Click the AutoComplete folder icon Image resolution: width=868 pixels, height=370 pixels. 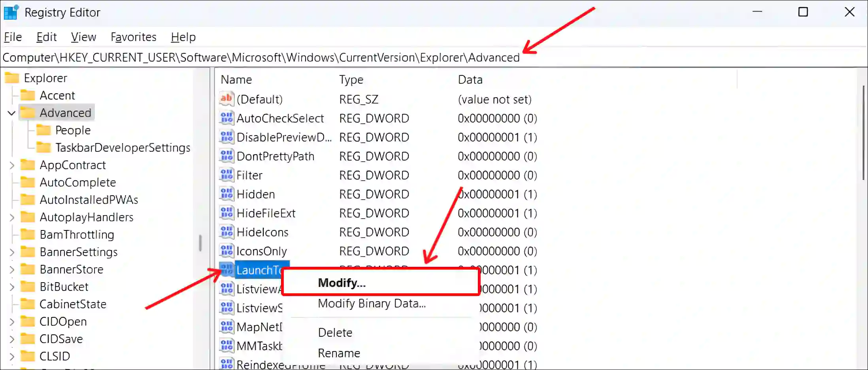[x=28, y=182]
